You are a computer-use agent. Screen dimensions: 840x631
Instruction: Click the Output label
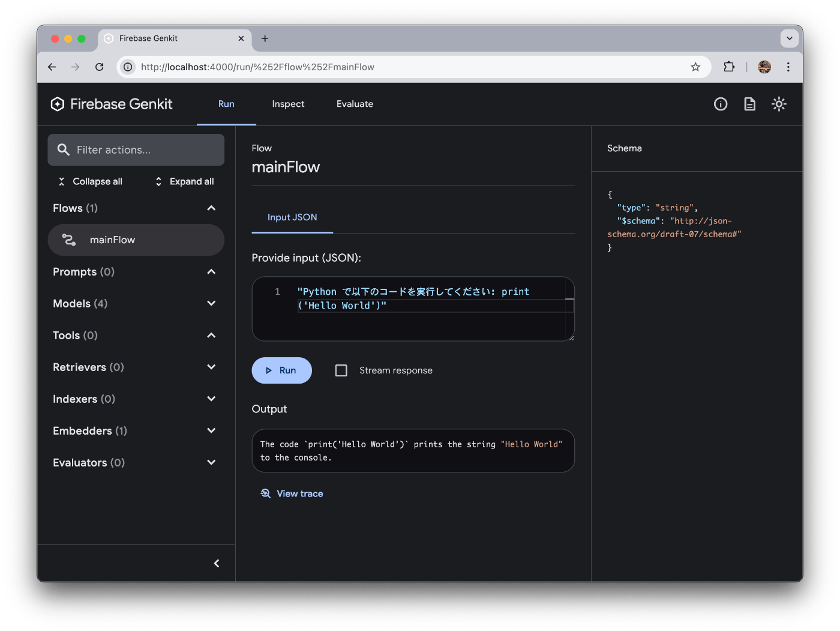point(269,409)
